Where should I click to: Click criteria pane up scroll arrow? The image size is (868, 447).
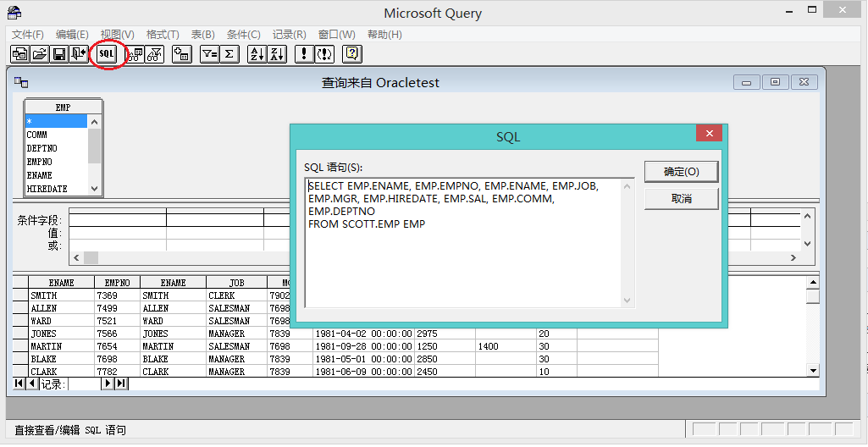807,216
